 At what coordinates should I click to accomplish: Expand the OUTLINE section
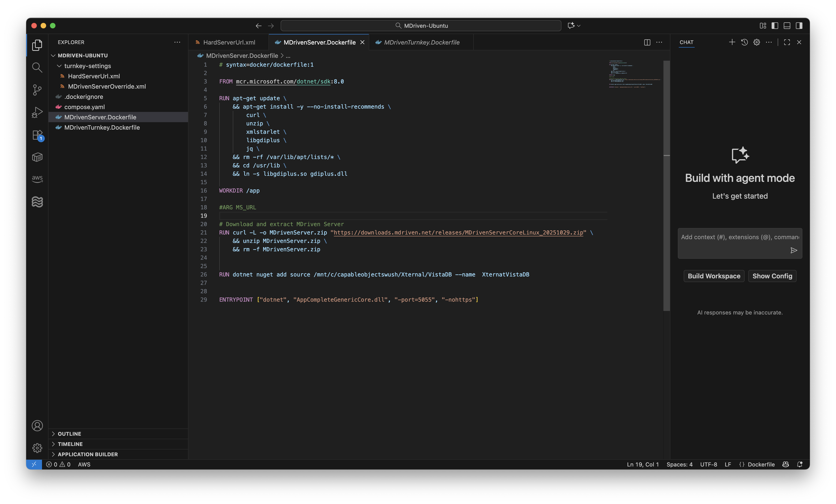point(69,434)
